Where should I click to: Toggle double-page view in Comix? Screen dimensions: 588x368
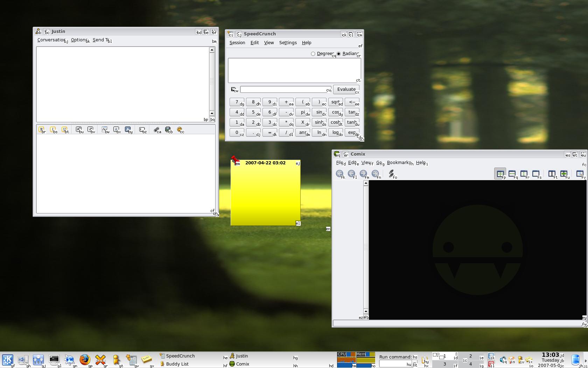552,173
